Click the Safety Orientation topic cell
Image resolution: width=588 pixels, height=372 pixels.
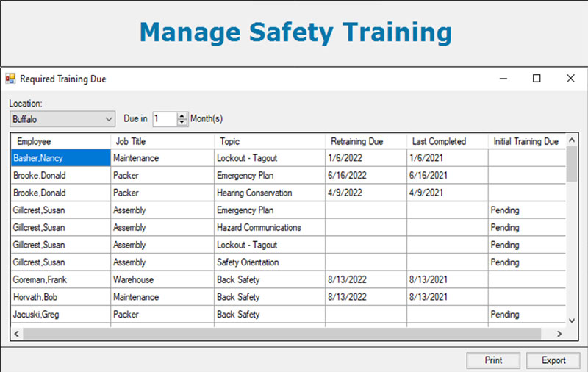point(270,262)
